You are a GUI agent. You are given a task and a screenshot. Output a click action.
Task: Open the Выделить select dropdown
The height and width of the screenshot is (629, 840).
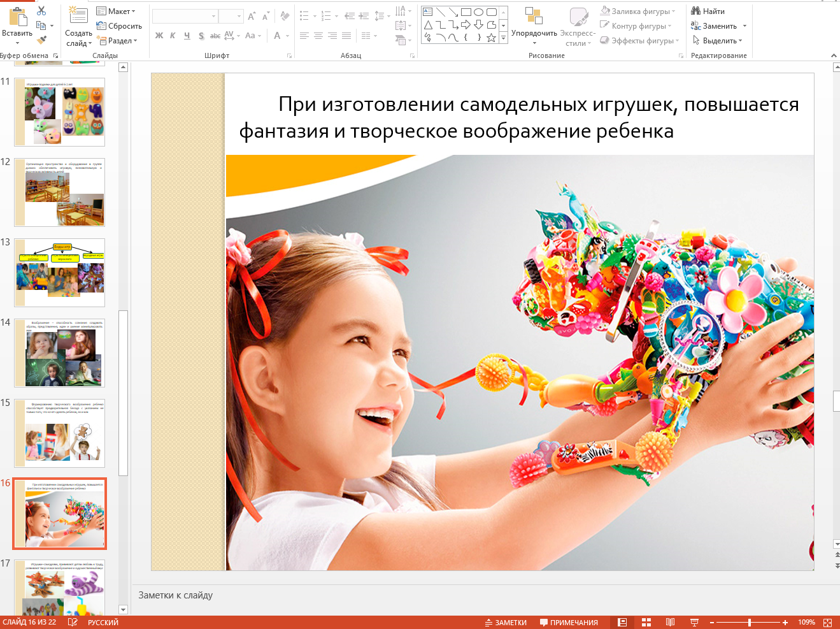pos(717,40)
